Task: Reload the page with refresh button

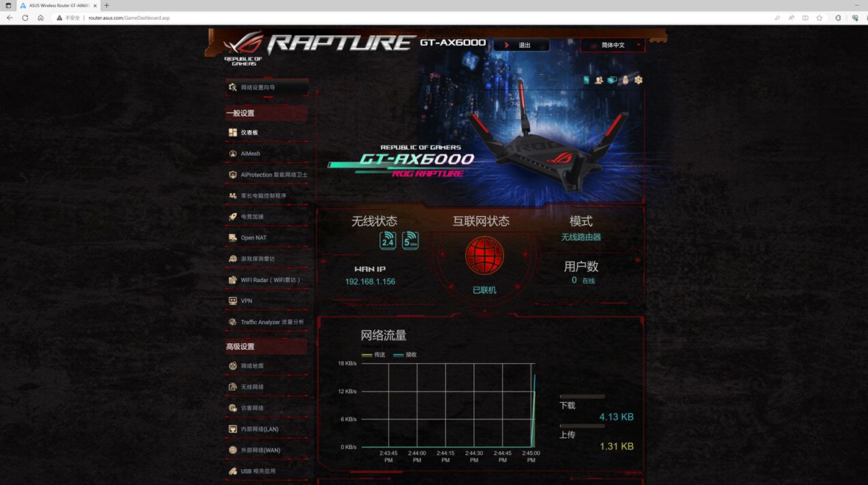Action: pyautogui.click(x=25, y=18)
